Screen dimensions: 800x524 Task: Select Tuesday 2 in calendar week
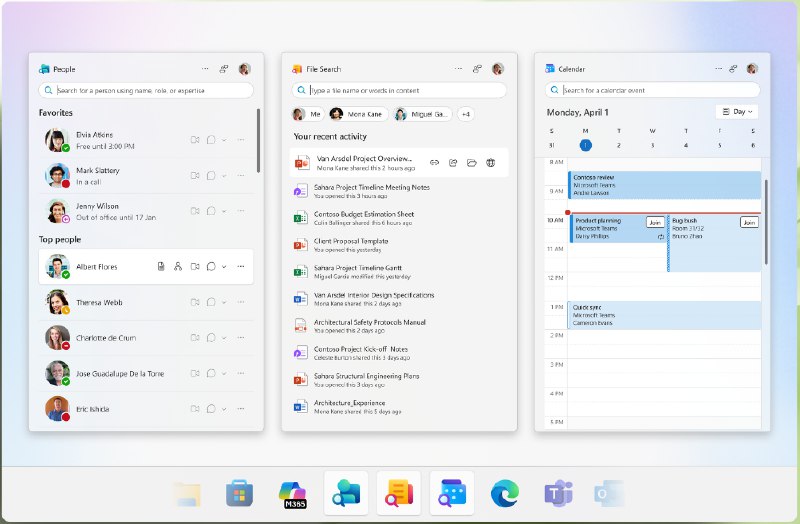pyautogui.click(x=619, y=145)
